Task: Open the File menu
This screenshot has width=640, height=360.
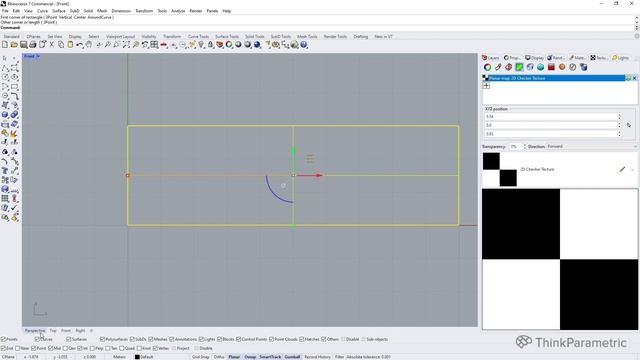Action: (x=5, y=11)
